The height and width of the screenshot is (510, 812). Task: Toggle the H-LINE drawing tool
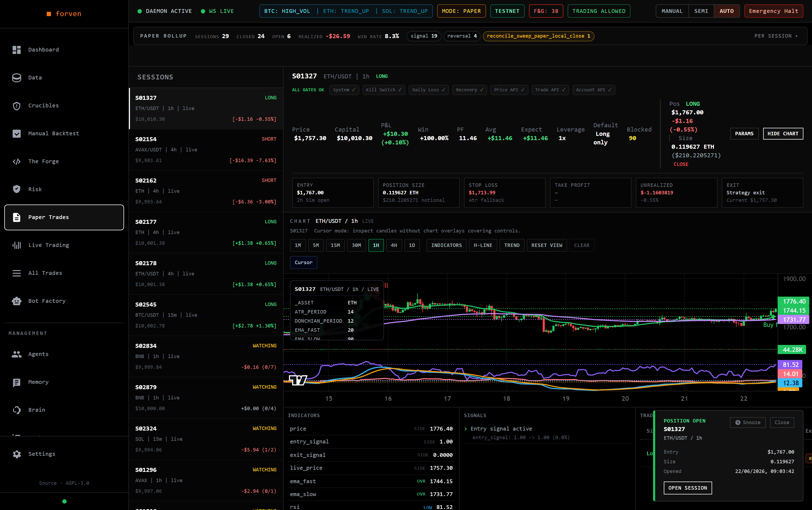click(483, 245)
